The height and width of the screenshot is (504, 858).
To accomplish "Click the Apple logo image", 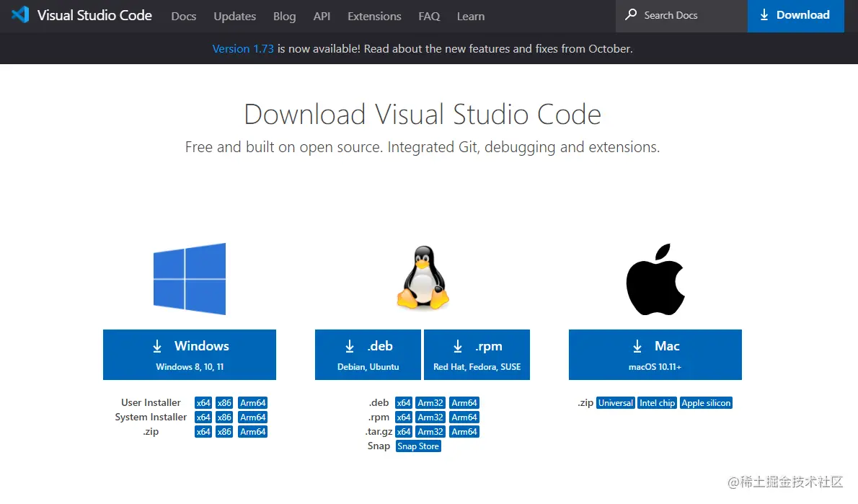I will [x=655, y=280].
